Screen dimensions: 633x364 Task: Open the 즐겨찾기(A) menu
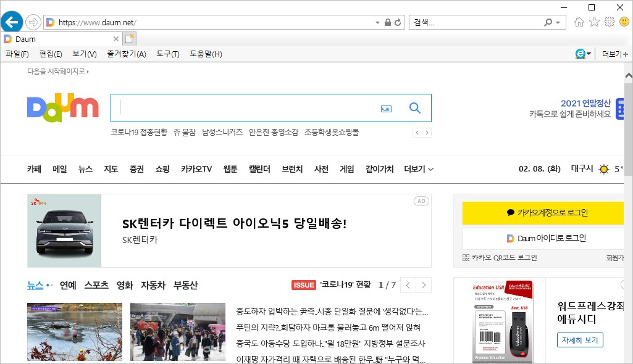coord(127,54)
